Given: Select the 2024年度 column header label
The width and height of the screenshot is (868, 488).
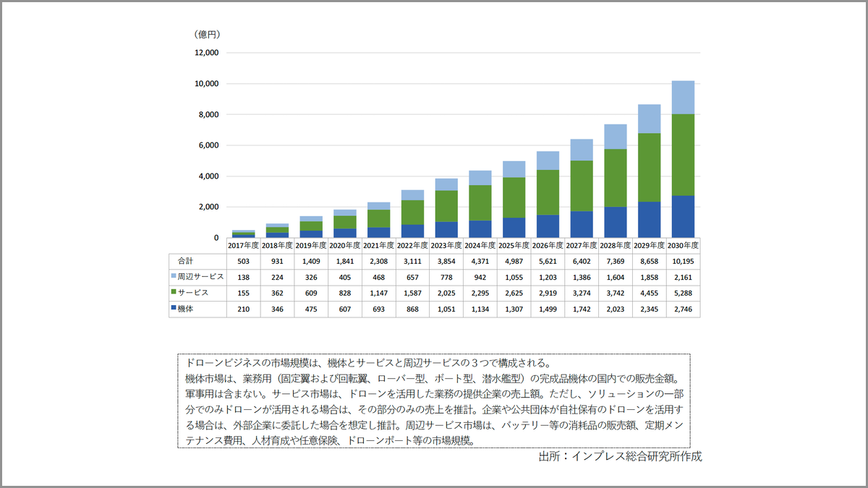Looking at the screenshot, I should 480,245.
